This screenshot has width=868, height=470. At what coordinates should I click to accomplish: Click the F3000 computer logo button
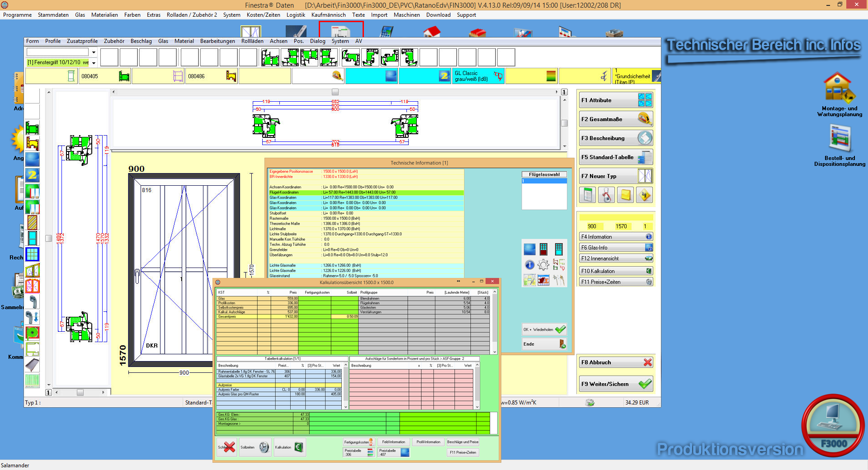833,426
